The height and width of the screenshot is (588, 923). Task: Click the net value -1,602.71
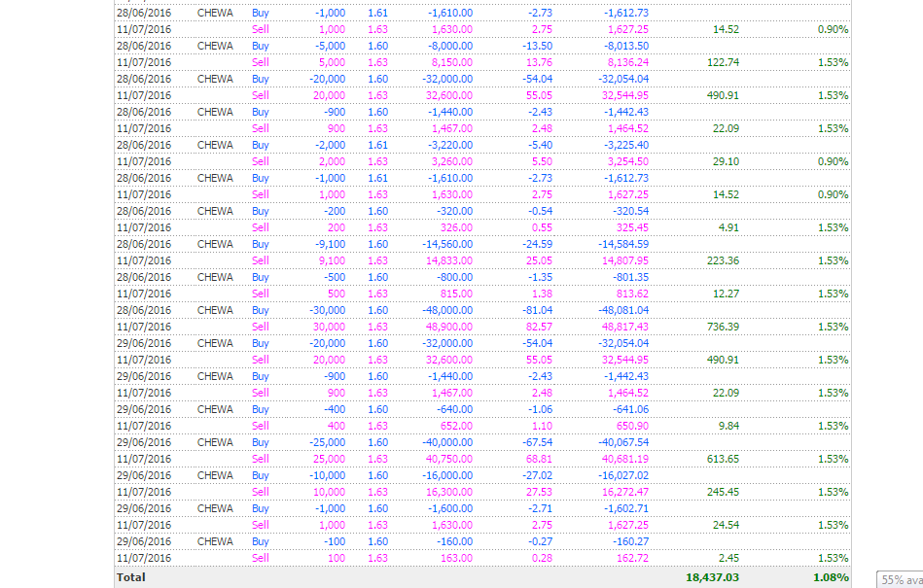coord(625,507)
